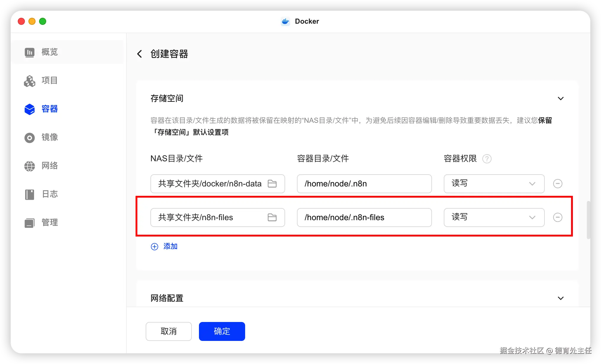Open 读写 permission dropdown for first row

point(494,184)
